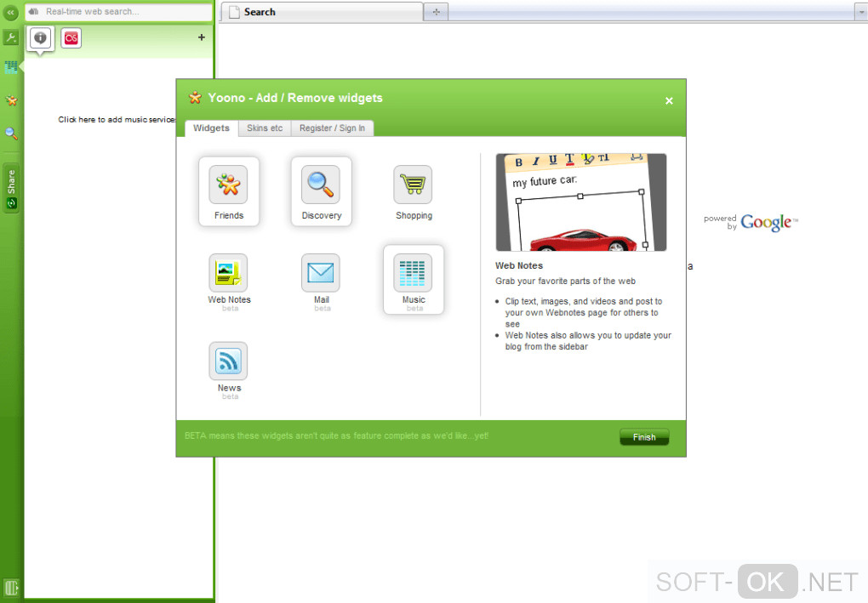Click the 'Grab your favorite parts of the web' text

pos(565,281)
